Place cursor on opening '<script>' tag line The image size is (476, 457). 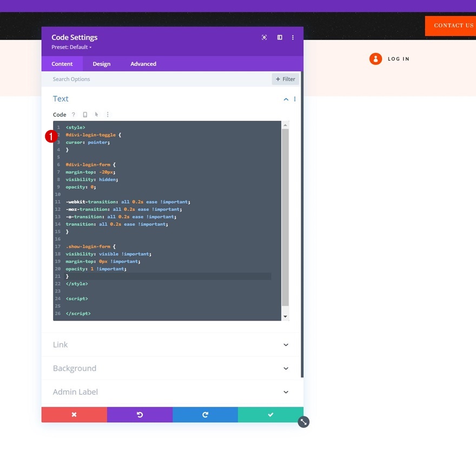77,299
